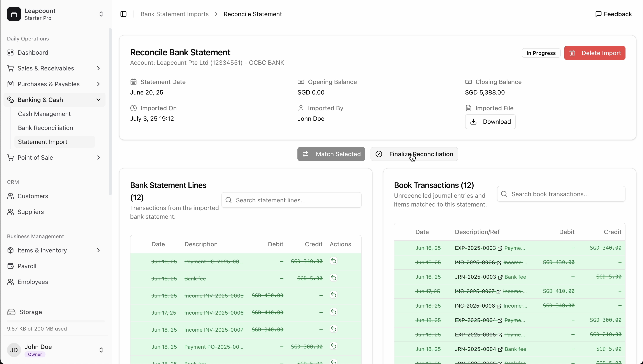Click the Description/Ref column header
643x364 pixels.
click(477, 232)
